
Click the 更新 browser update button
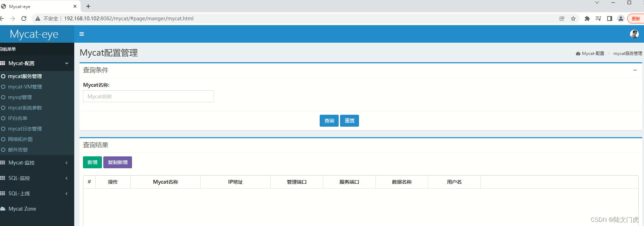pyautogui.click(x=636, y=19)
